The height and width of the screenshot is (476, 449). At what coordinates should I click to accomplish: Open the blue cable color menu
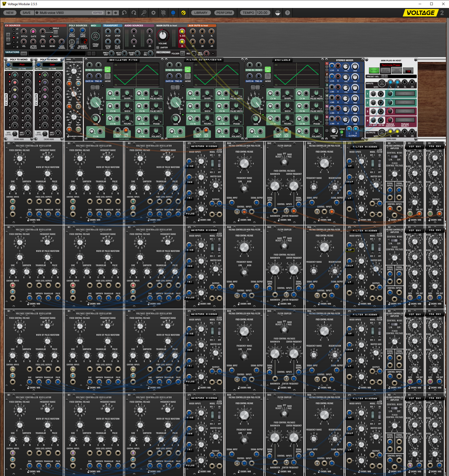coord(173,13)
